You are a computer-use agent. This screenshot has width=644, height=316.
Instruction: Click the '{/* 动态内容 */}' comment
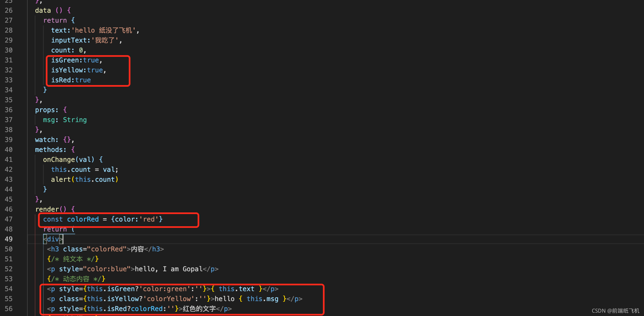pos(76,279)
